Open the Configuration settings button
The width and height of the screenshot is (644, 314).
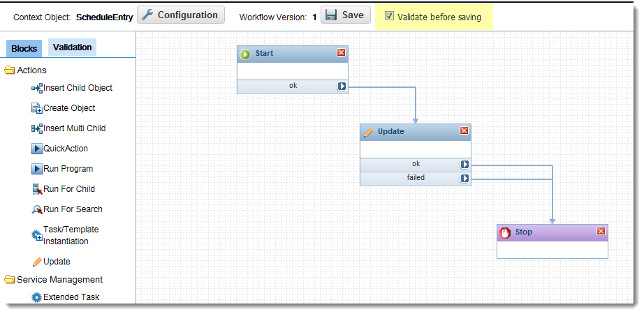coord(181,15)
